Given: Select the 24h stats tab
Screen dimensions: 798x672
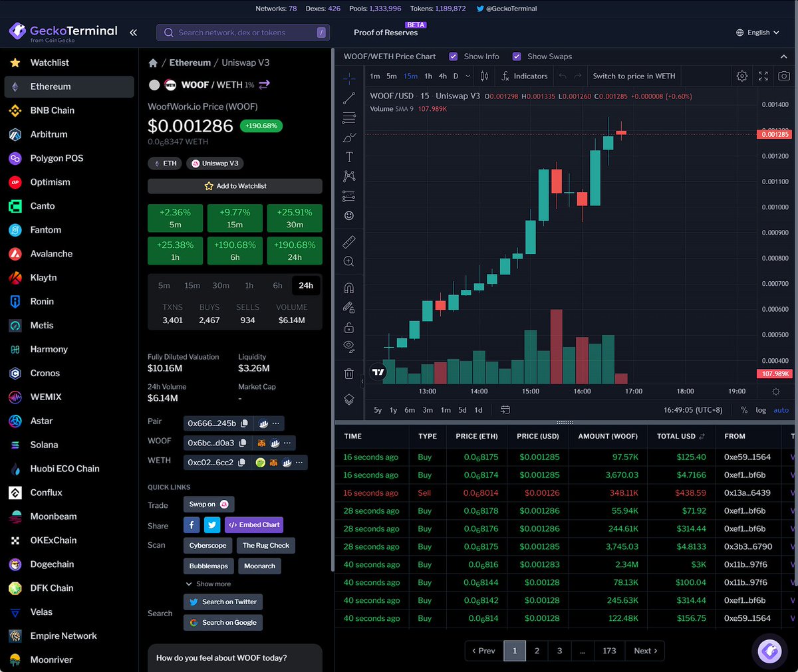Looking at the screenshot, I should pos(306,285).
